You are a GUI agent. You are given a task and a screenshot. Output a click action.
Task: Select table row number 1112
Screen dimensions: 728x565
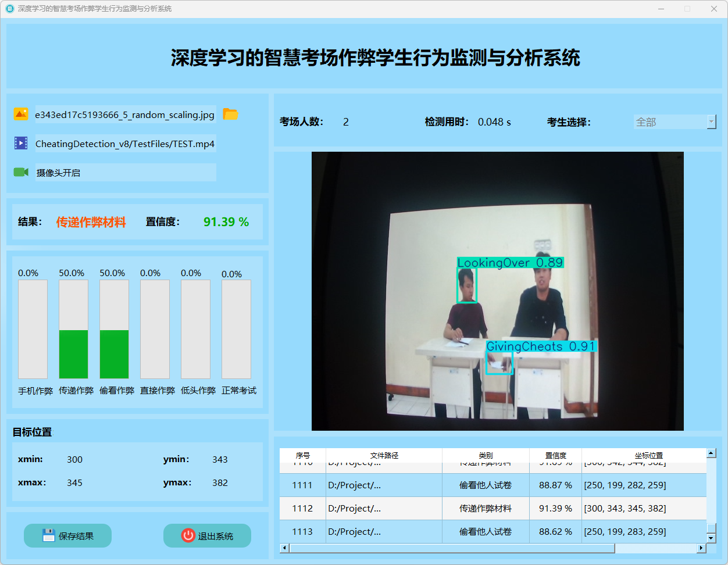click(302, 509)
